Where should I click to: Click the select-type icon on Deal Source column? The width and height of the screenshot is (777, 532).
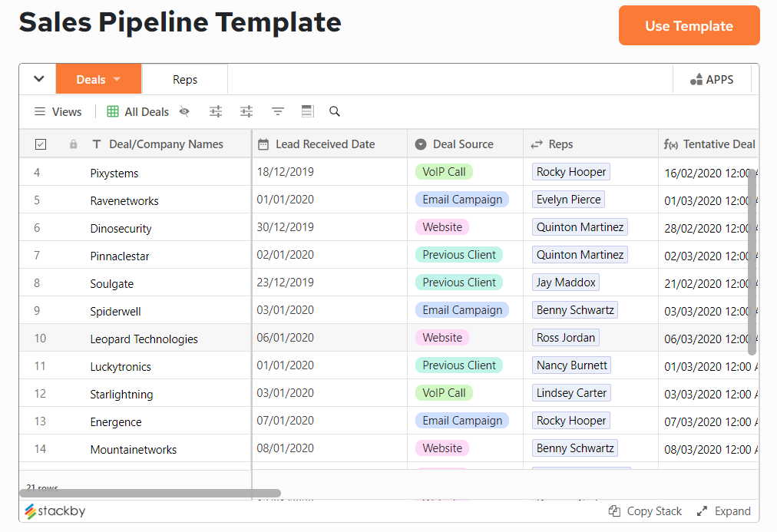(422, 144)
